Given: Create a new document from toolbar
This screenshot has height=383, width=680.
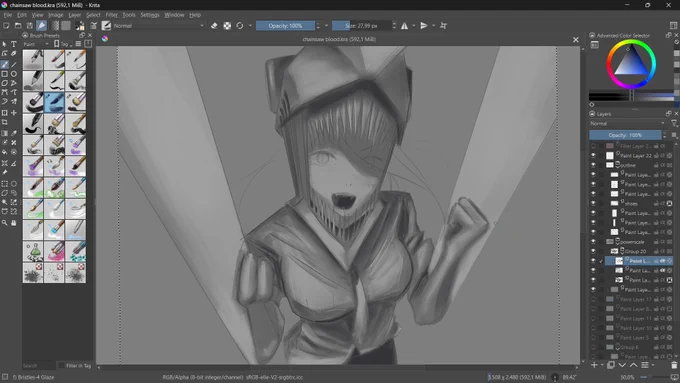Looking at the screenshot, I should [6, 26].
